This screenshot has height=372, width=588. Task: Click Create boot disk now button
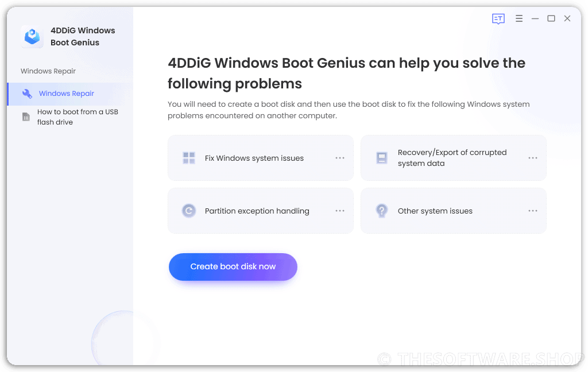[x=233, y=266]
